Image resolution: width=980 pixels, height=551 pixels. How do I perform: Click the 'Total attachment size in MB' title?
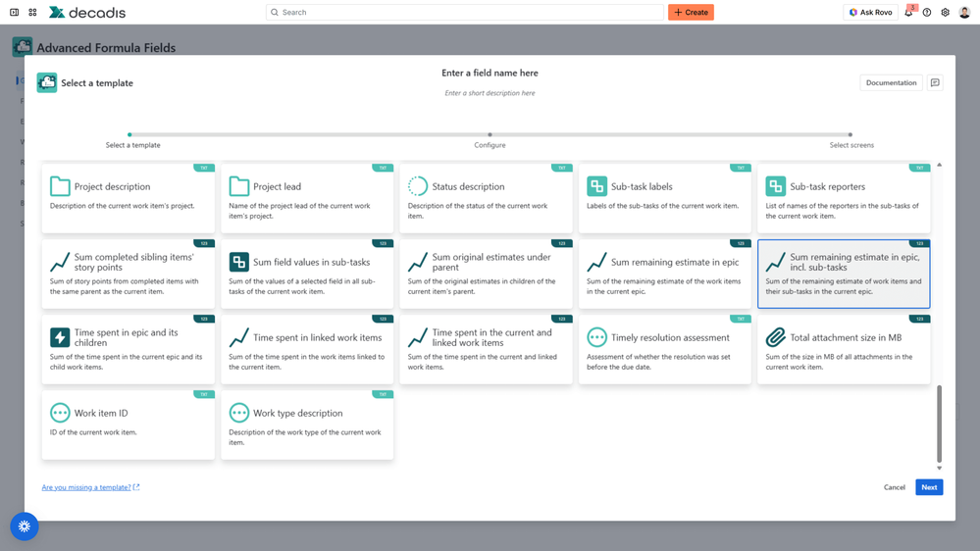click(846, 337)
